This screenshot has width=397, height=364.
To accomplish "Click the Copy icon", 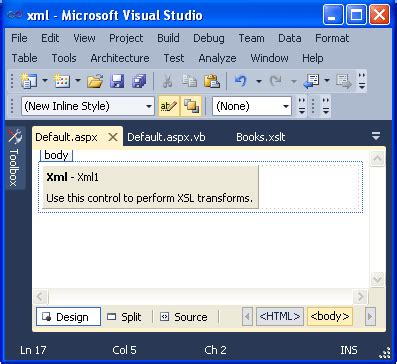I will [x=190, y=81].
